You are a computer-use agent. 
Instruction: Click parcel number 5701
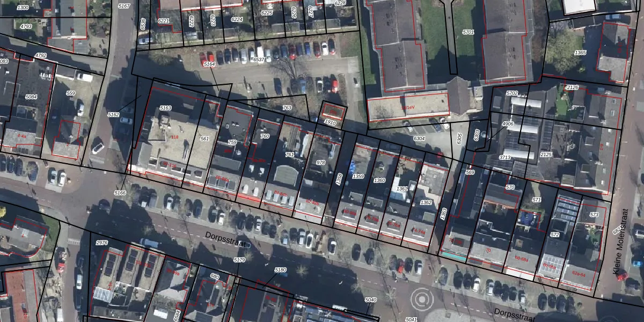point(468,32)
